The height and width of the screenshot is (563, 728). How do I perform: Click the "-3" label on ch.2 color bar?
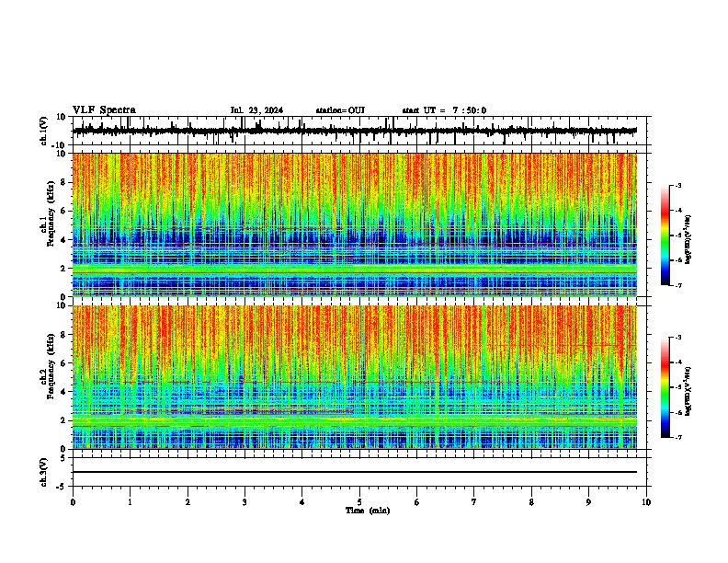coord(678,338)
